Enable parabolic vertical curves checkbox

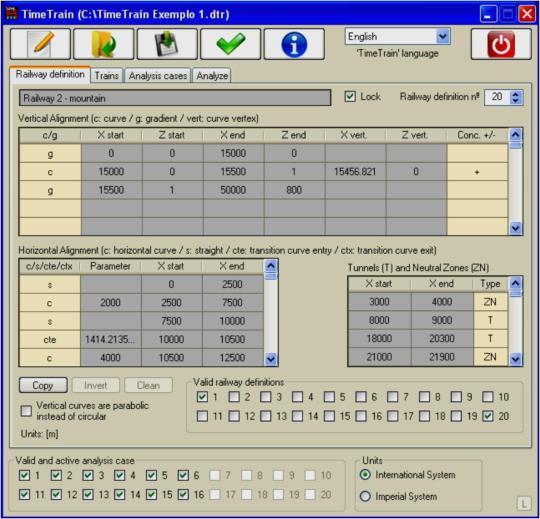tap(26, 411)
